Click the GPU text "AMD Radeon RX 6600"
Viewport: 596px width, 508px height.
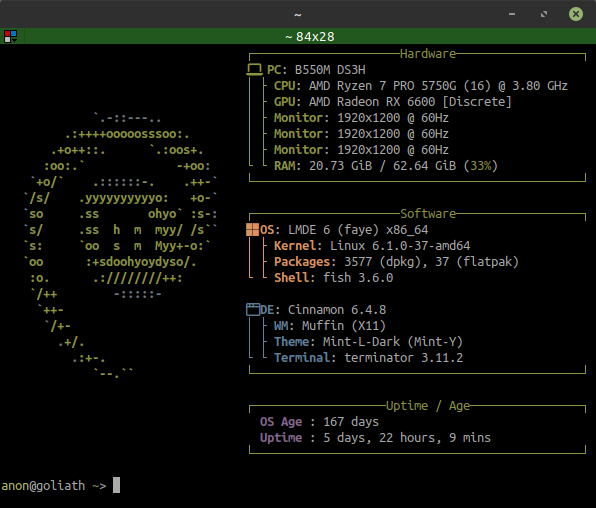372,102
